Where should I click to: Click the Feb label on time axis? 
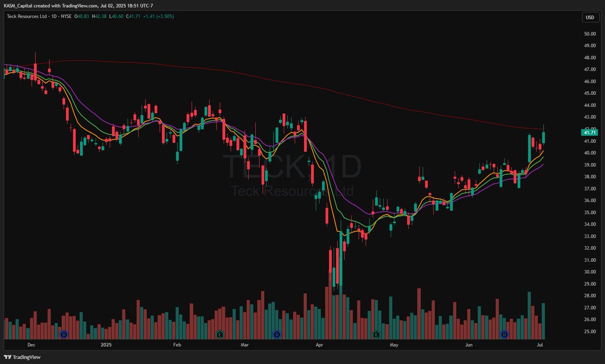(177, 345)
